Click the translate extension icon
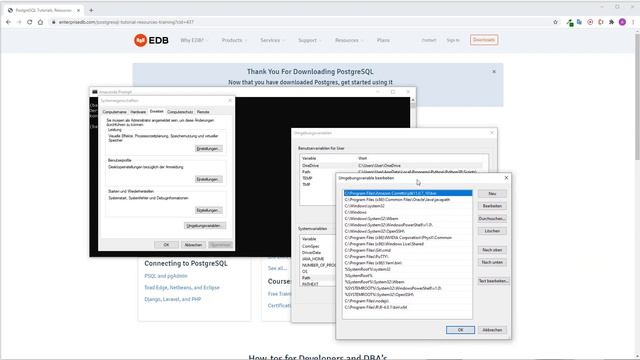The height and width of the screenshot is (360, 640). pyautogui.click(x=579, y=22)
